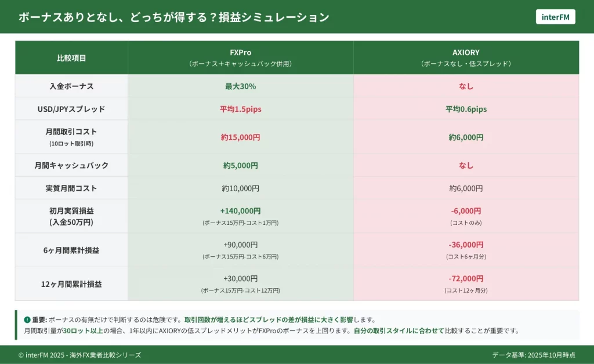Click the 月間キャッシュバック row label
This screenshot has width=594, height=364.
71,165
